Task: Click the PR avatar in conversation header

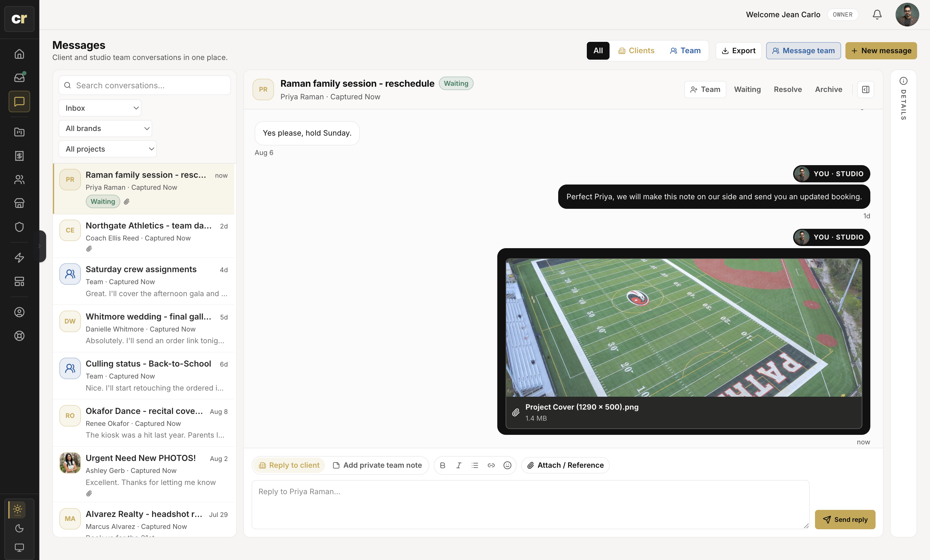Action: 263,89
